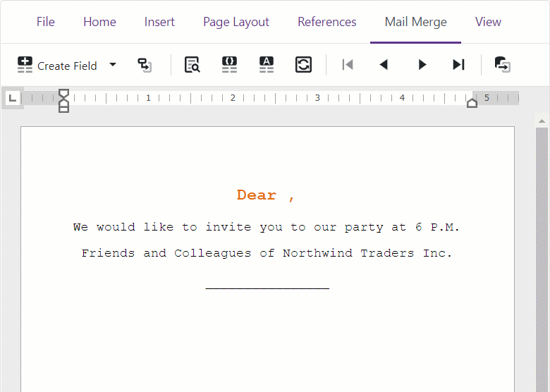Show all field results icon

click(267, 65)
